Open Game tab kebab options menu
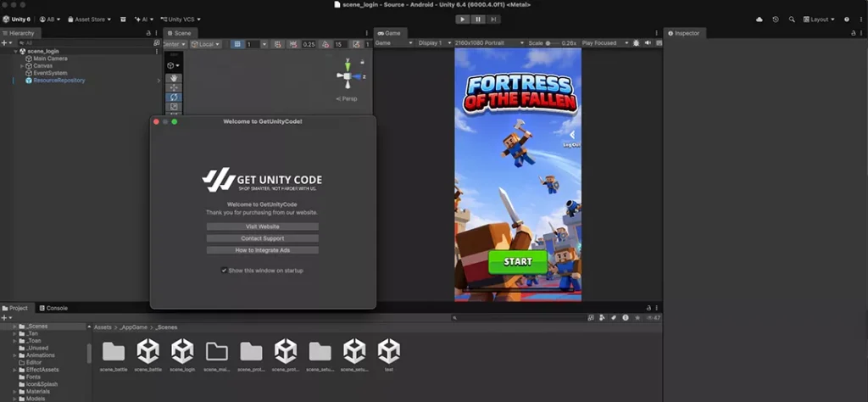The image size is (868, 402). click(x=657, y=33)
